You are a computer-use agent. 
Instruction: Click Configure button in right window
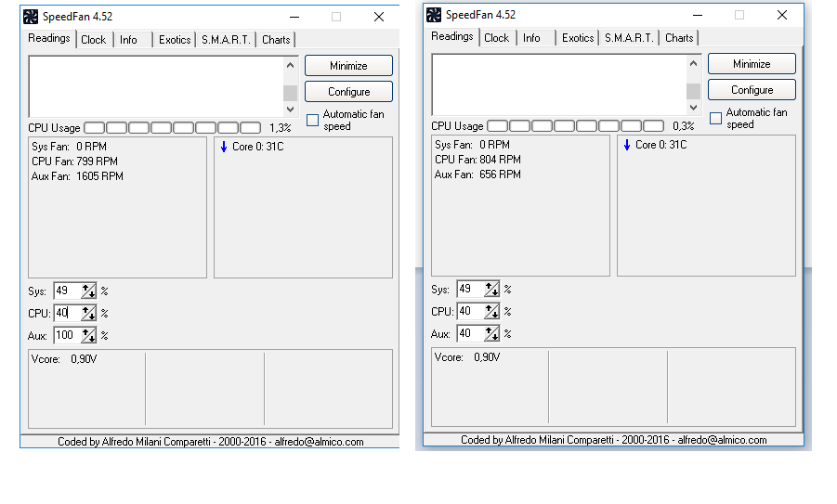point(752,90)
